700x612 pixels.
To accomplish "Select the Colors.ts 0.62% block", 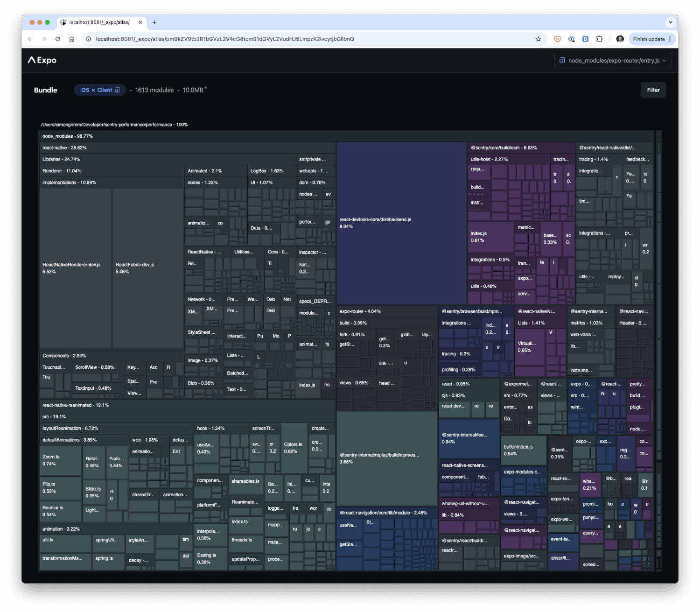I will point(294,448).
